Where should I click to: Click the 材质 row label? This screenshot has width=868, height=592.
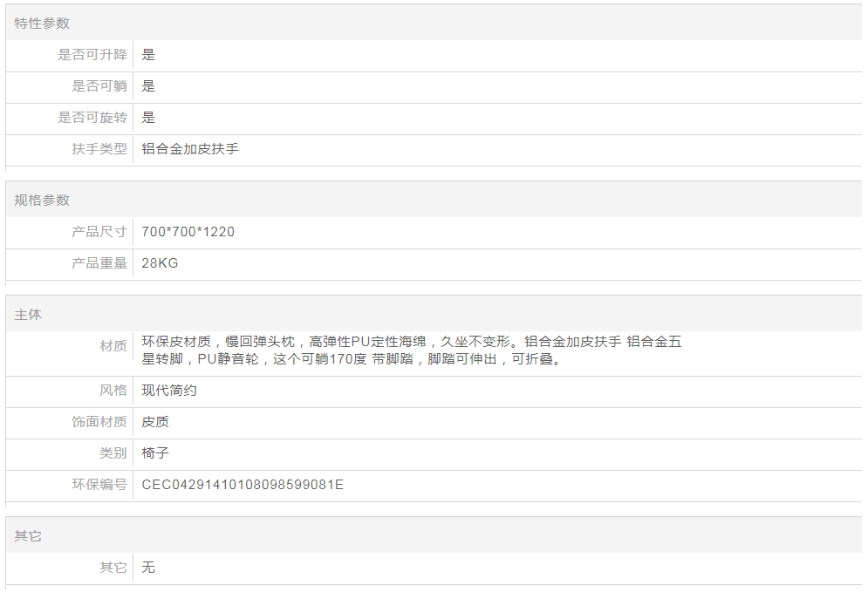coord(113,346)
